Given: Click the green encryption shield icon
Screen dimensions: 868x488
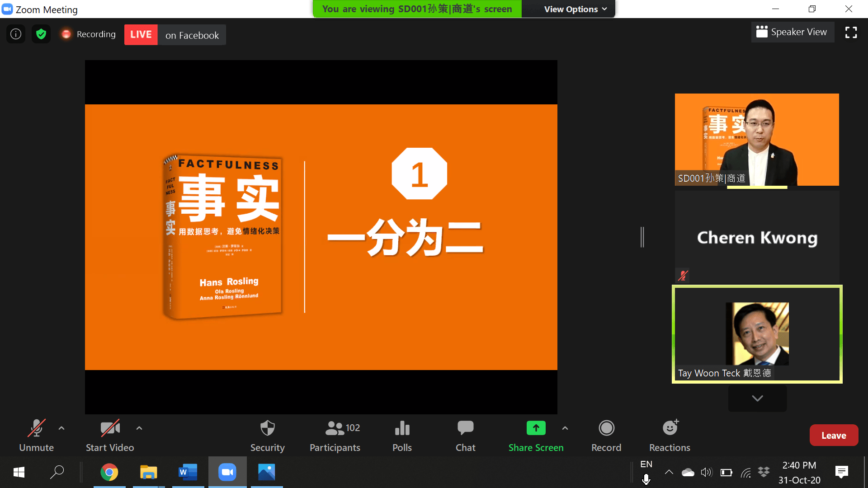Looking at the screenshot, I should (x=41, y=34).
